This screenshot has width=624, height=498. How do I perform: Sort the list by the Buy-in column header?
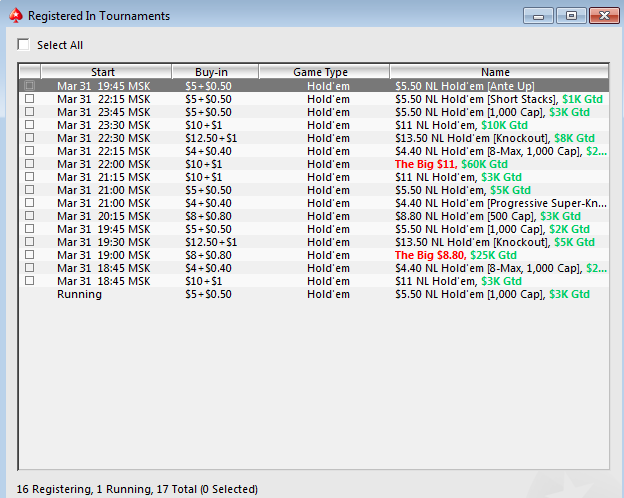pyautogui.click(x=215, y=72)
